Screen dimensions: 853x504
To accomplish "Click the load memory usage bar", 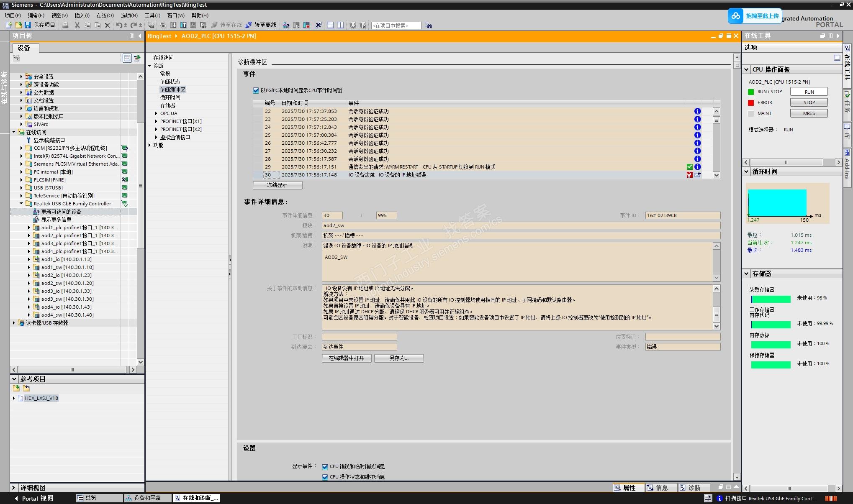I will (x=771, y=299).
